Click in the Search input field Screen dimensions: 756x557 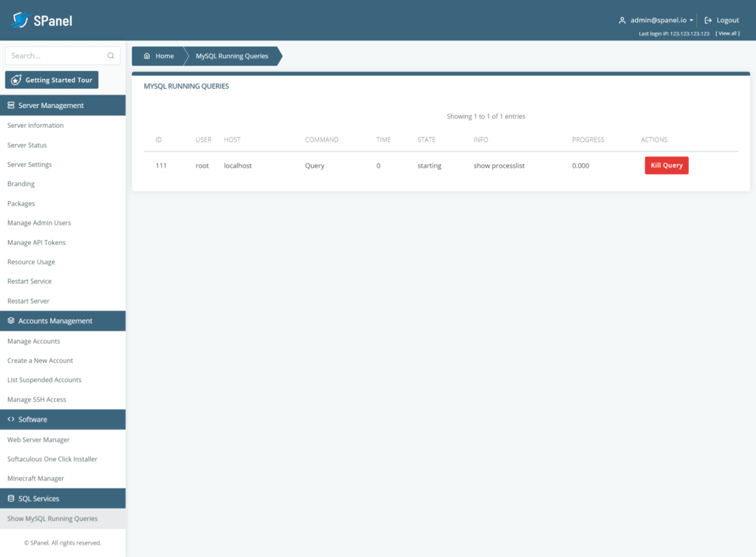[x=63, y=55]
